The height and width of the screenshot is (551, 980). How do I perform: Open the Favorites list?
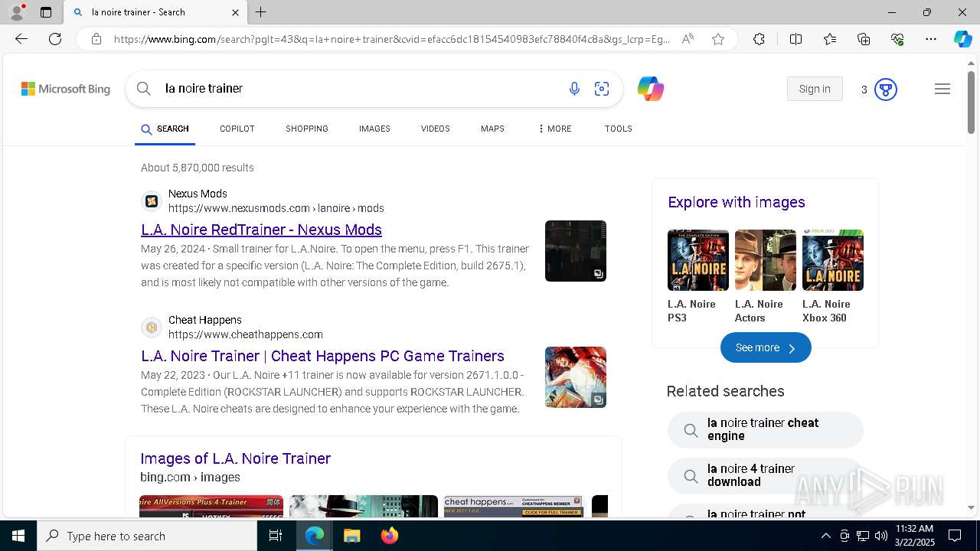click(830, 39)
